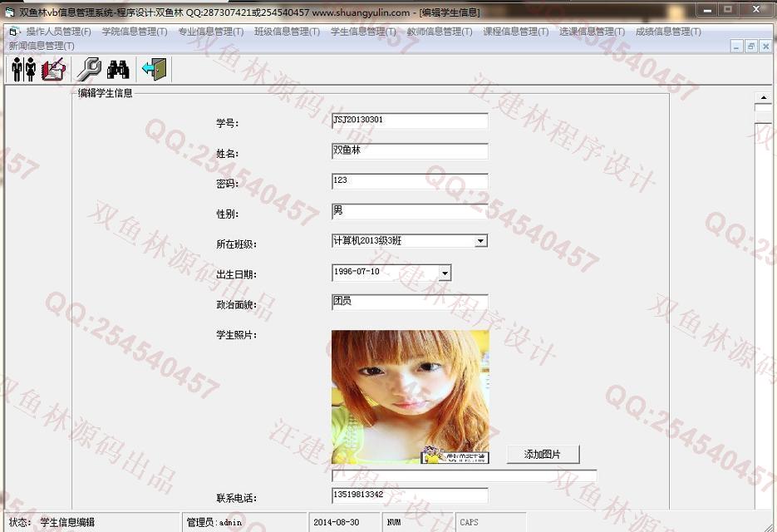Open 教师信息管理(T) menu
The height and width of the screenshot is (532, 777).
[x=440, y=32]
